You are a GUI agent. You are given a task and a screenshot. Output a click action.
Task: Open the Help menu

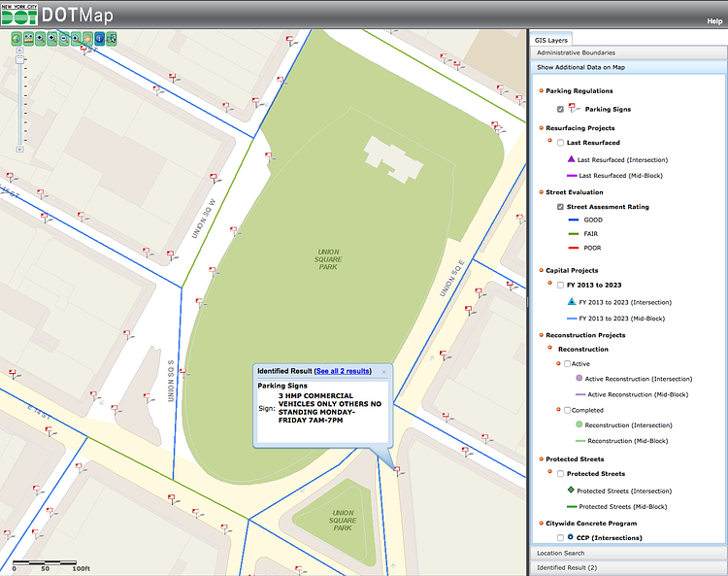(713, 20)
